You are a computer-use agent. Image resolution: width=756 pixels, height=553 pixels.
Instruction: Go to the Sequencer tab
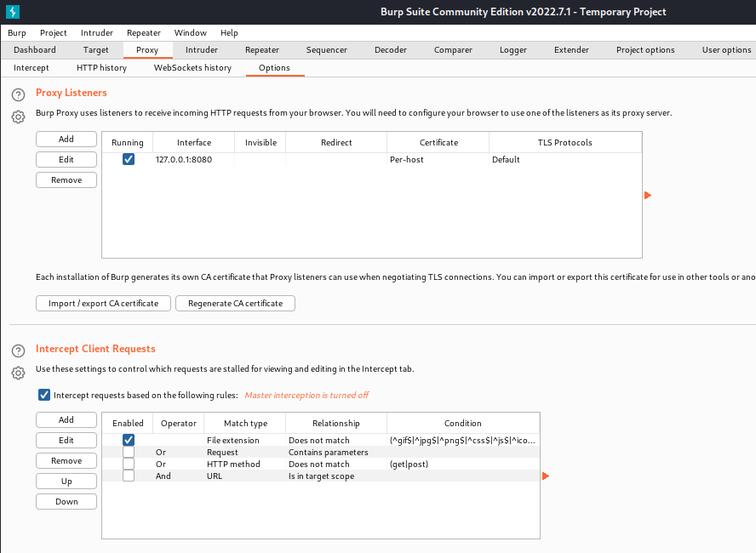coord(326,49)
